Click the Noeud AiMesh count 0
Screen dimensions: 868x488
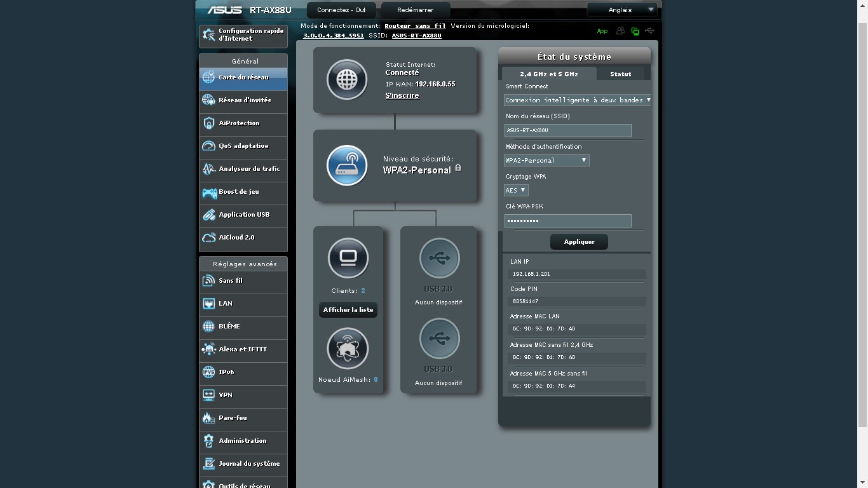[x=376, y=379]
